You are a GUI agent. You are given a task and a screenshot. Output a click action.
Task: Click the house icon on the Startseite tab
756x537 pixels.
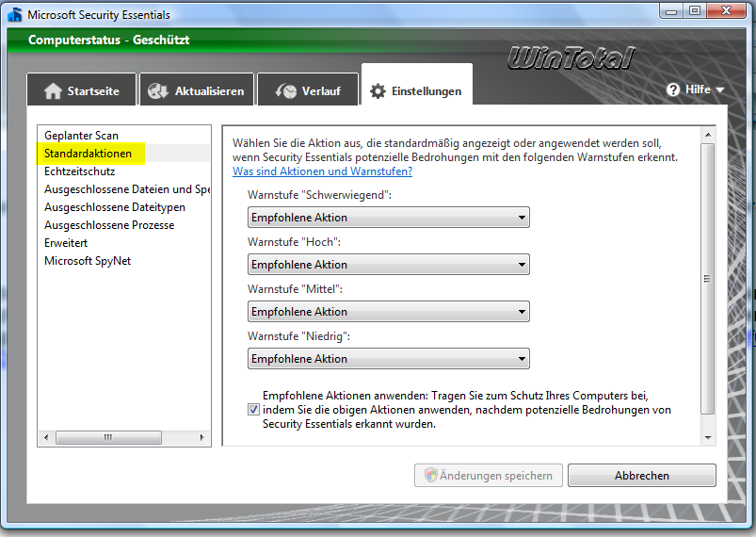click(53, 90)
